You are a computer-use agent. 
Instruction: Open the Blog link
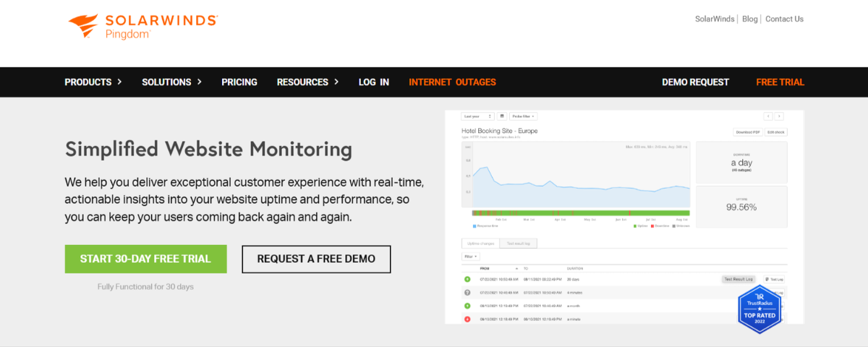749,19
